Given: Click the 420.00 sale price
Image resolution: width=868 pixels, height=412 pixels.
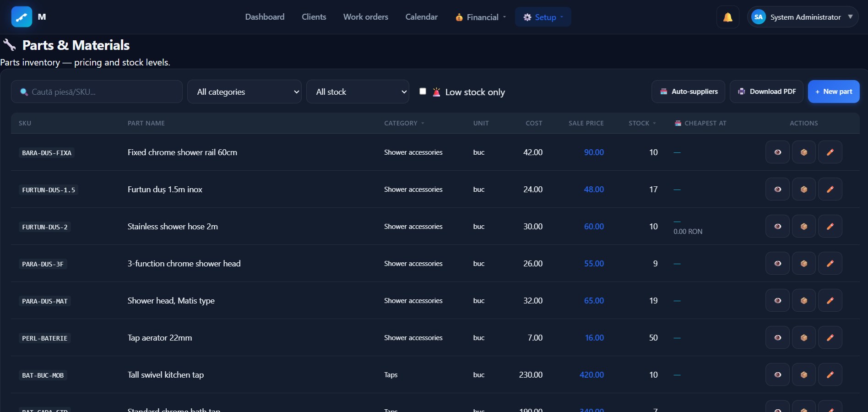Looking at the screenshot, I should (591, 374).
